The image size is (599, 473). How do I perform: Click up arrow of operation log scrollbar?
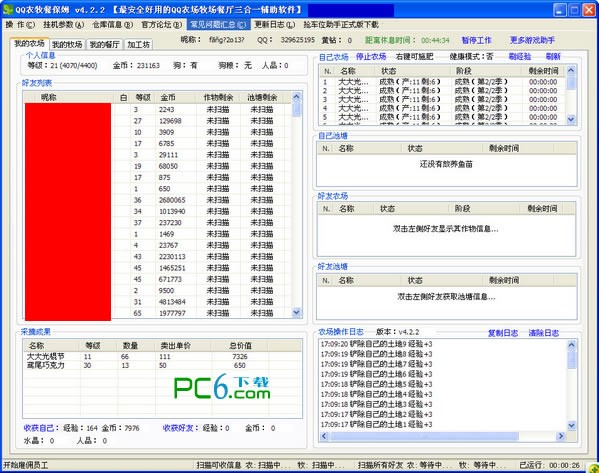(571, 345)
